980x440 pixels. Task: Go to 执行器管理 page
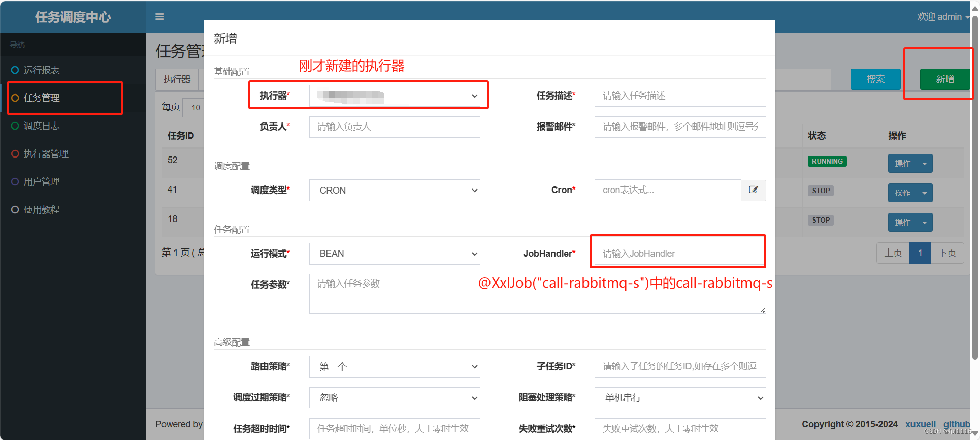point(46,154)
